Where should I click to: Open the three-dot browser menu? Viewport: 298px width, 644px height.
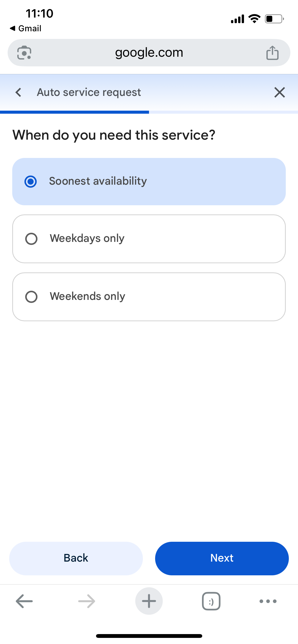[x=268, y=601]
